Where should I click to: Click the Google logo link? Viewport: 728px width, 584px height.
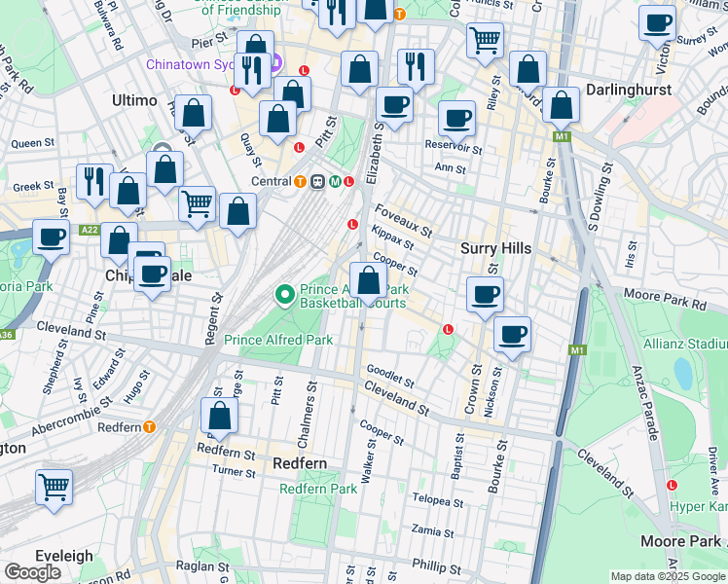point(33,572)
